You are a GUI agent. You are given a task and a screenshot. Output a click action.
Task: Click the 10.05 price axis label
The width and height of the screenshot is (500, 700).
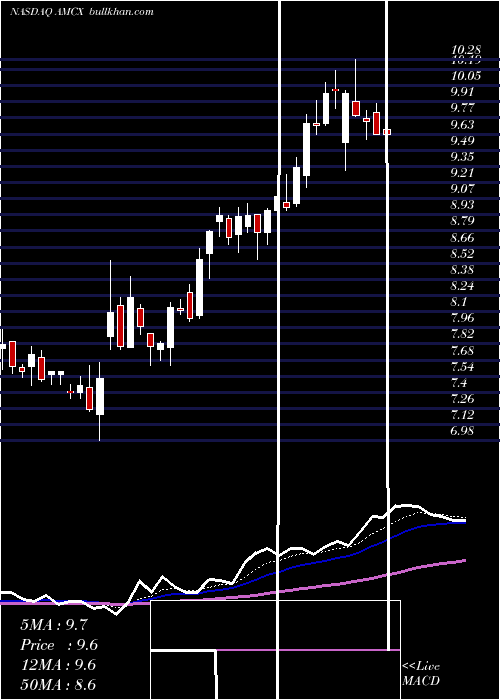pos(466,76)
